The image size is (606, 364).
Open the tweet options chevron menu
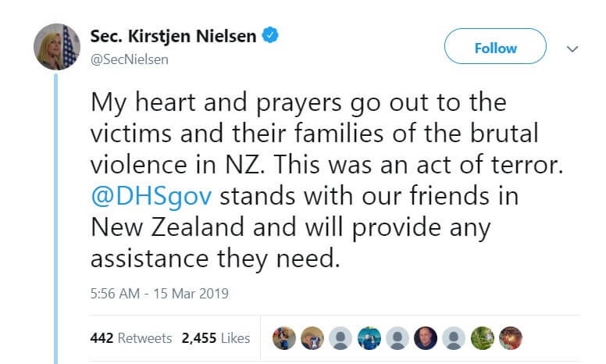click(x=572, y=48)
